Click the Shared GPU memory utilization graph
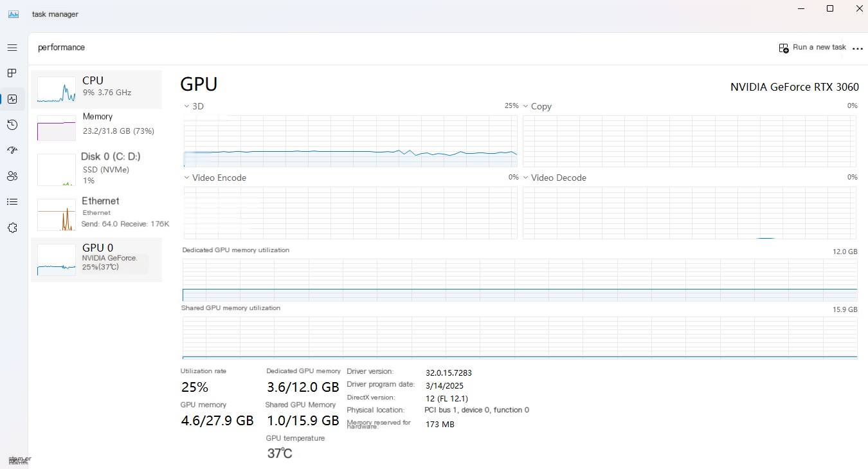 click(520, 337)
